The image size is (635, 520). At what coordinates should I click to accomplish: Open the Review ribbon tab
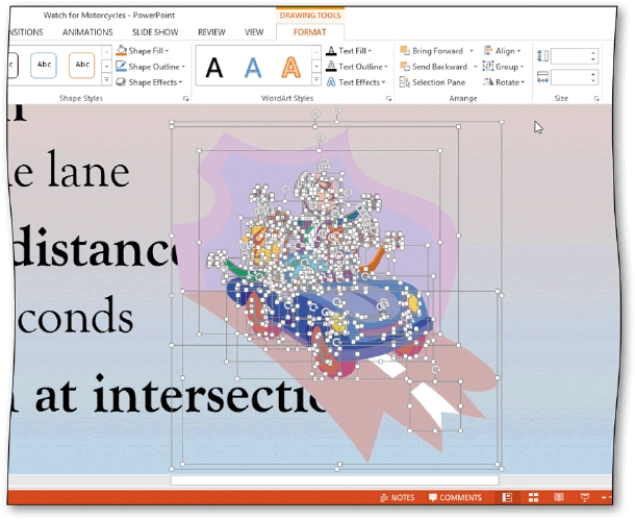(211, 32)
